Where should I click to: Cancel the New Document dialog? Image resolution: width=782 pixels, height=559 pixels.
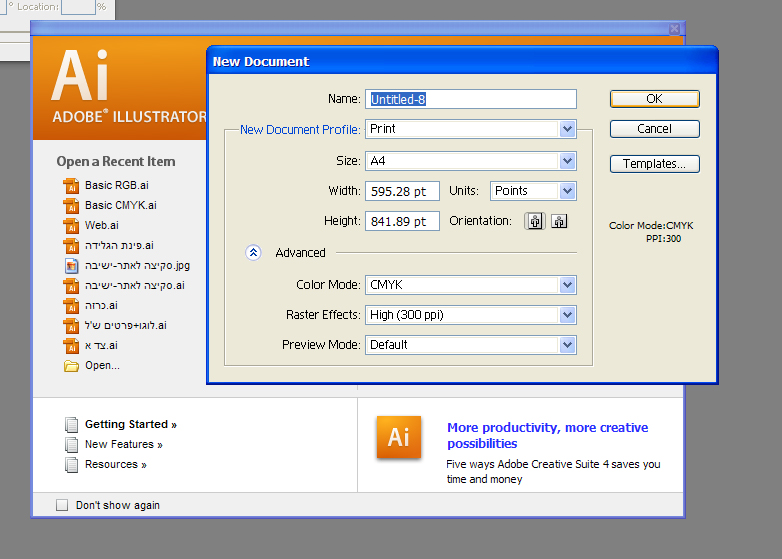point(654,129)
